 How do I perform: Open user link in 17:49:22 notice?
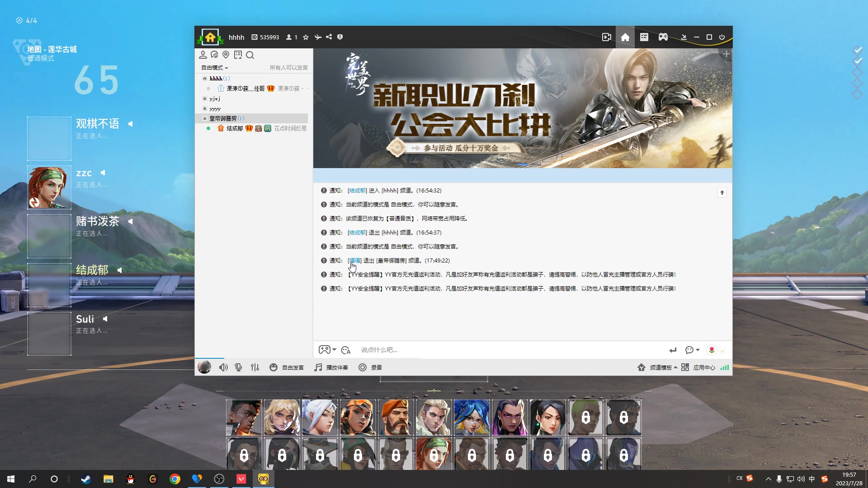[355, 261]
